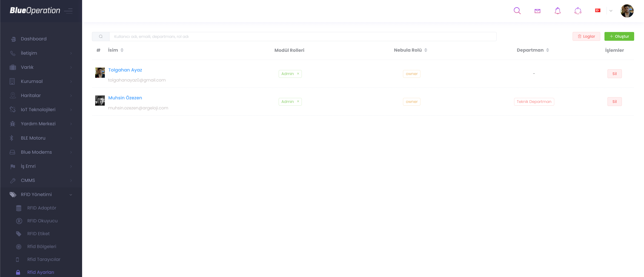Click the magnifier search icon in header
644x277 pixels.
[517, 11]
